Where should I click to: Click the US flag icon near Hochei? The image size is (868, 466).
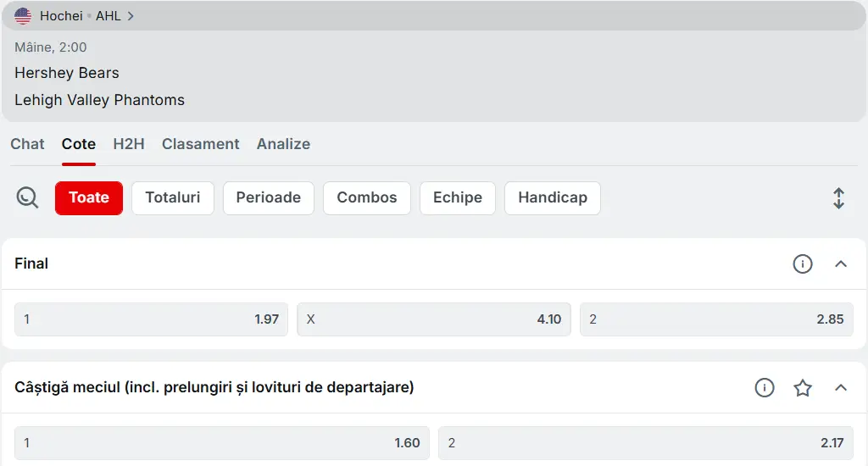[x=23, y=16]
